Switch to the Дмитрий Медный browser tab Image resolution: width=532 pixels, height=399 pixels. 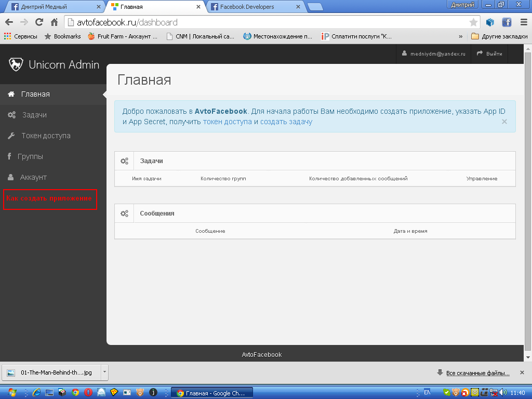(x=54, y=6)
